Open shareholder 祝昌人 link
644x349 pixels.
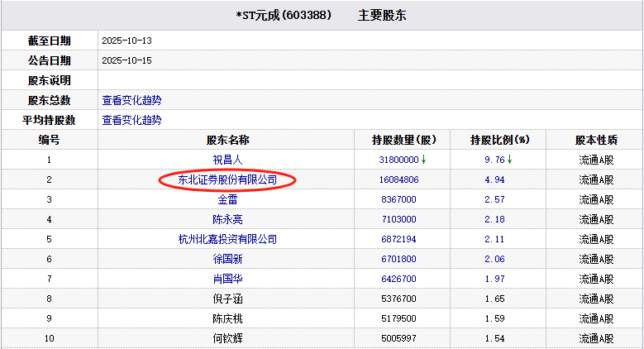coord(227,160)
